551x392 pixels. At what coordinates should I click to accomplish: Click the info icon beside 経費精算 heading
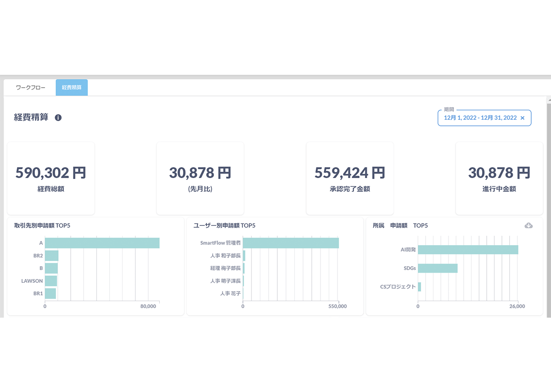[x=58, y=118]
